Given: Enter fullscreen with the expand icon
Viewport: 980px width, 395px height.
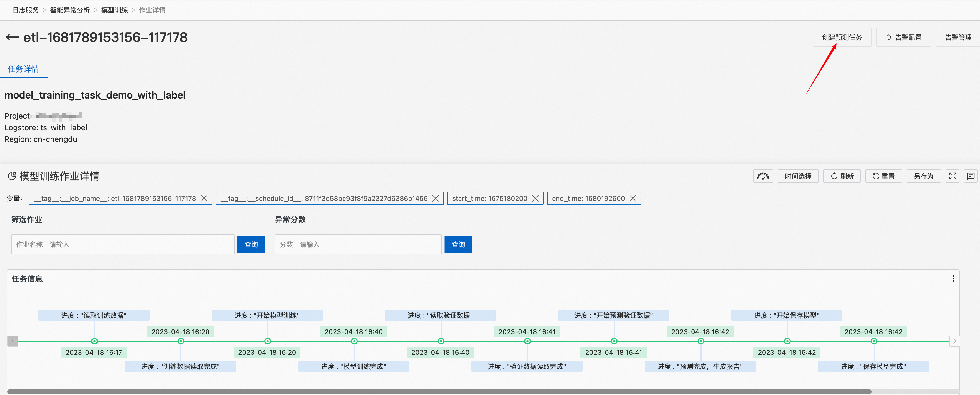Looking at the screenshot, I should (x=952, y=176).
